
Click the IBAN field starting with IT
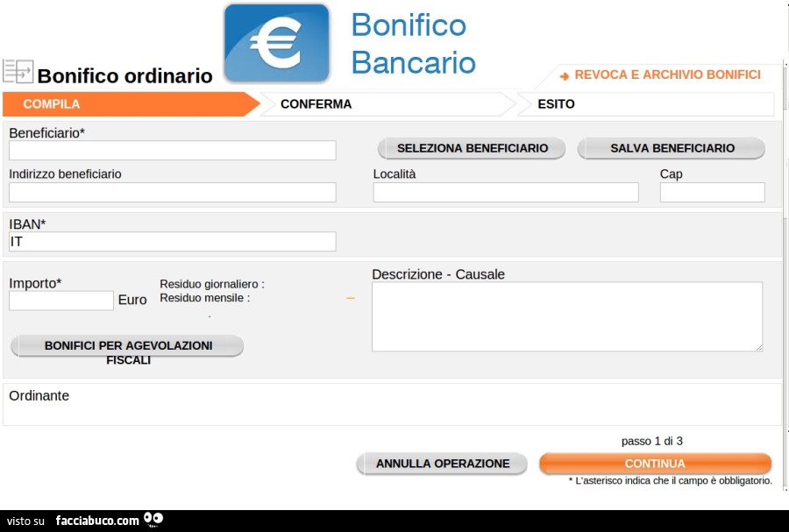[x=172, y=241]
